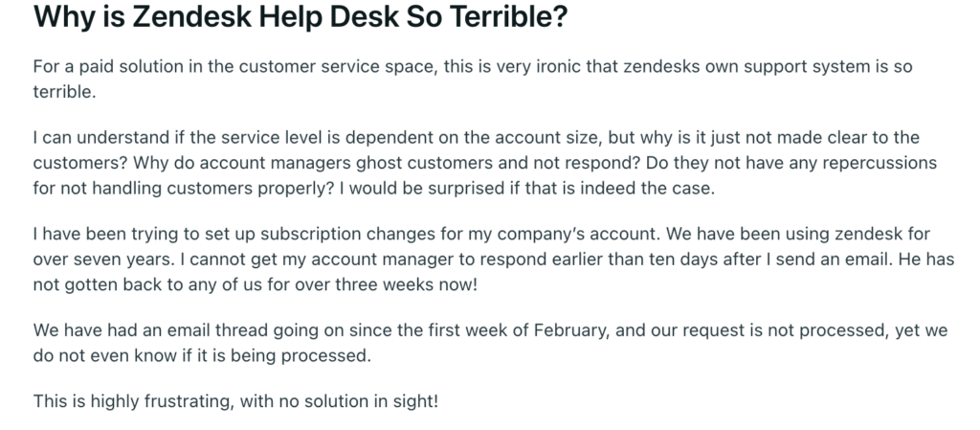Screen dimensions: 980x430
Task: Click the word 'subscription' in the third paragraph
Action: click(311, 235)
